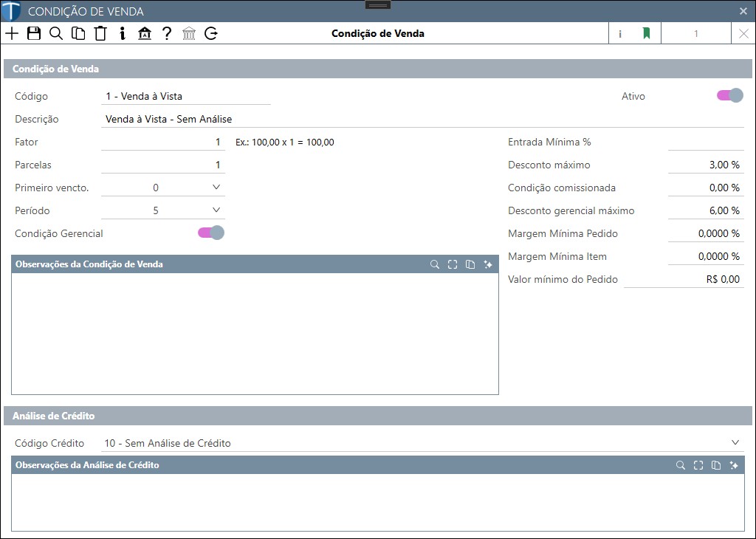Click the Código field
Image resolution: width=756 pixels, height=539 pixels.
[x=185, y=96]
